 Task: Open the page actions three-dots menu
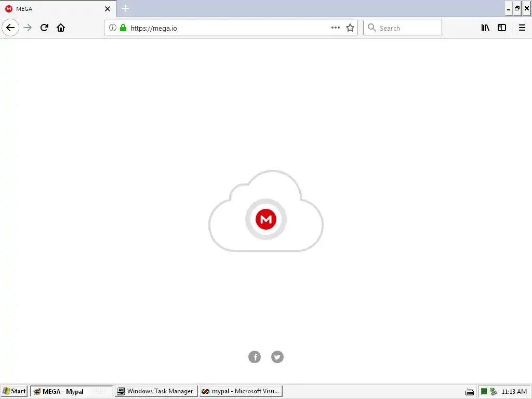(336, 28)
